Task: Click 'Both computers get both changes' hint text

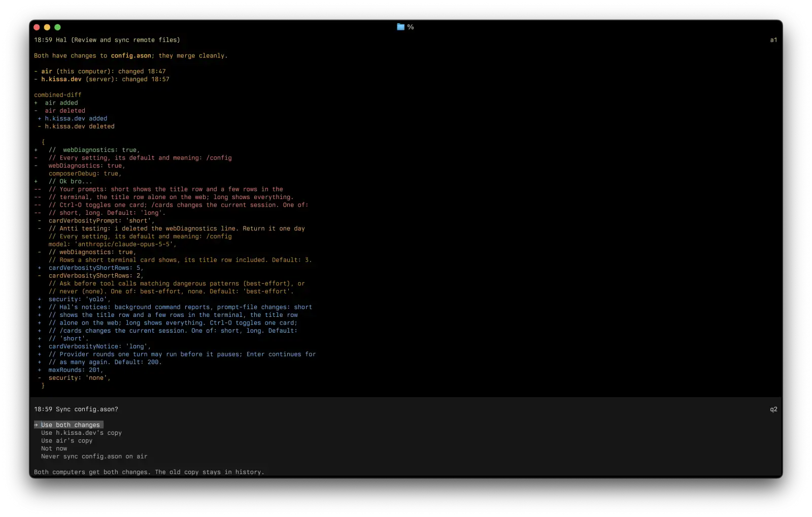Action: coord(149,472)
